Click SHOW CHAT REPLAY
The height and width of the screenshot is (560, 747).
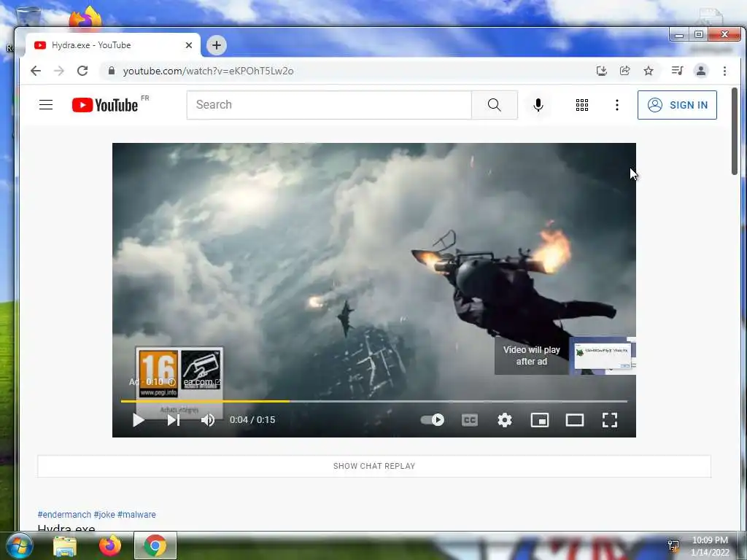374,466
